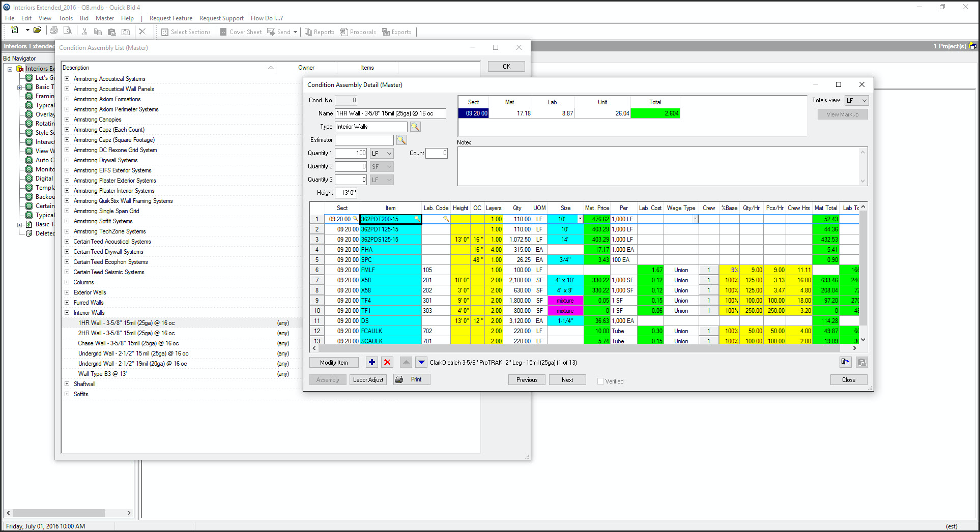Screen dimensions: 980x532
Task: Expand the Exterior Walls tree node
Action: 67,292
